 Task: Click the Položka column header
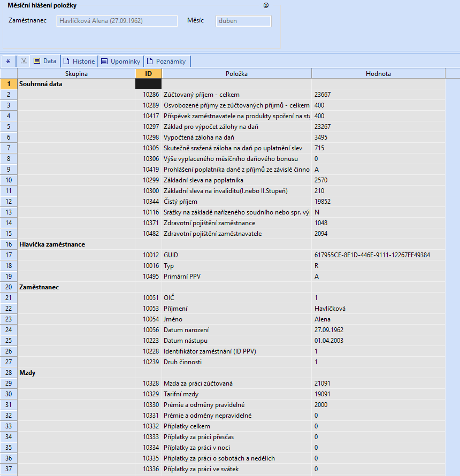[236, 73]
